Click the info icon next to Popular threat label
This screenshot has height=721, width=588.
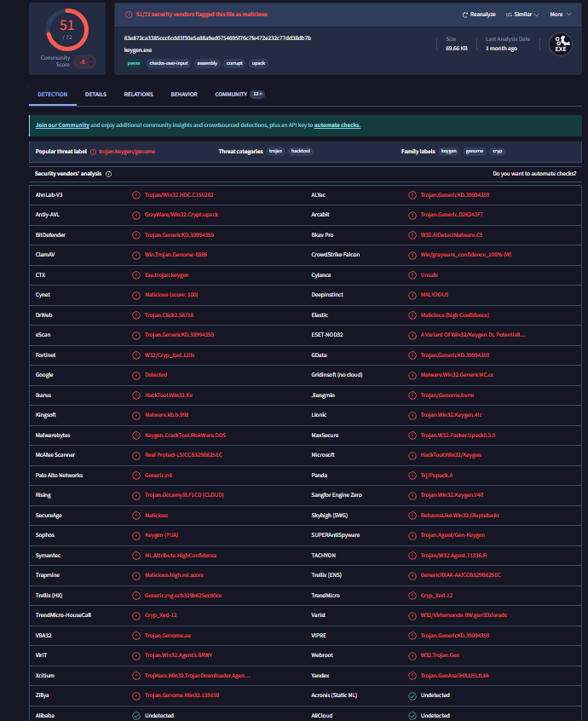click(93, 151)
